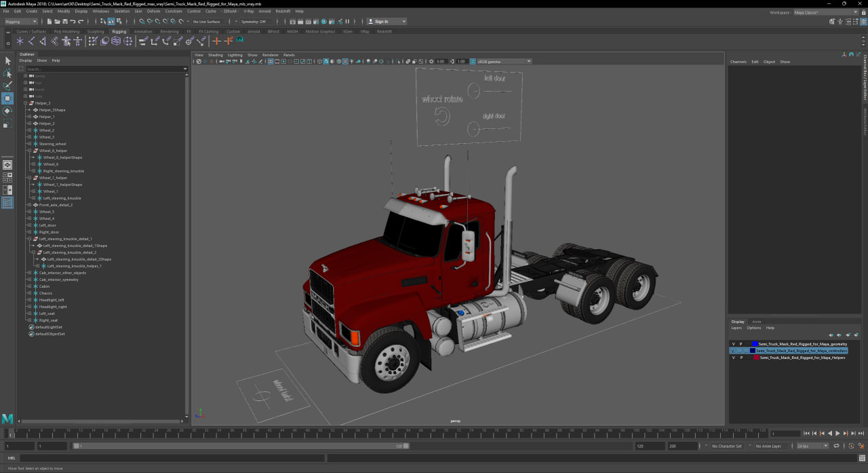Open the 24 fps dropdown
The width and height of the screenshot is (868, 473).
click(x=812, y=446)
